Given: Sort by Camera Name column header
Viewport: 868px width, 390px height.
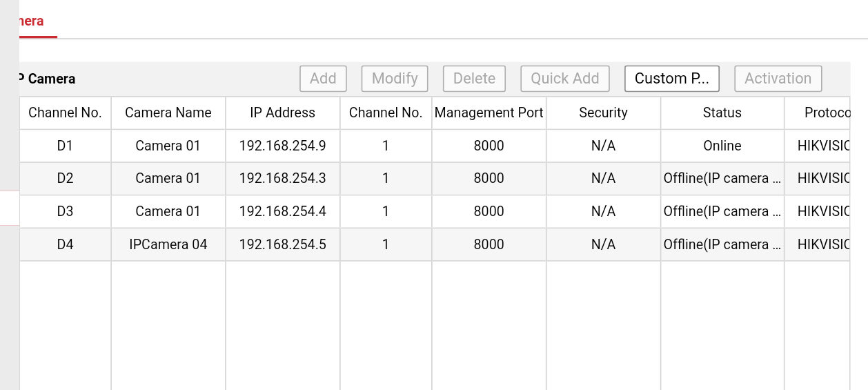Looking at the screenshot, I should pyautogui.click(x=168, y=113).
